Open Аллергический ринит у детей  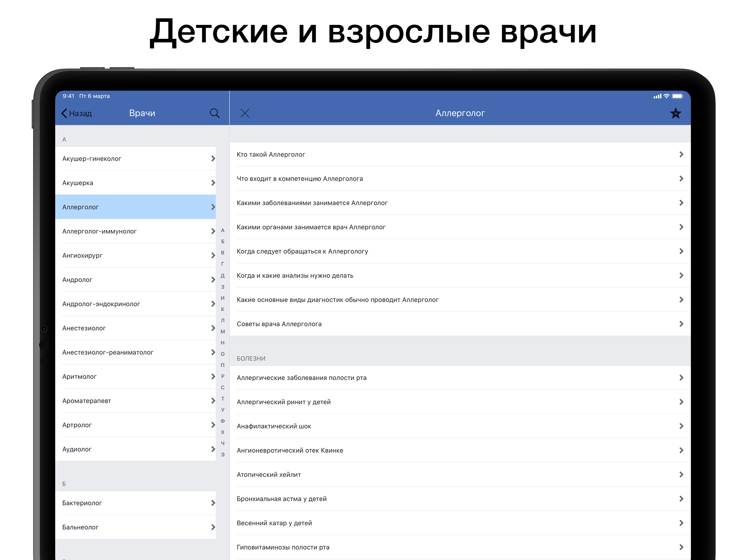pos(460,402)
